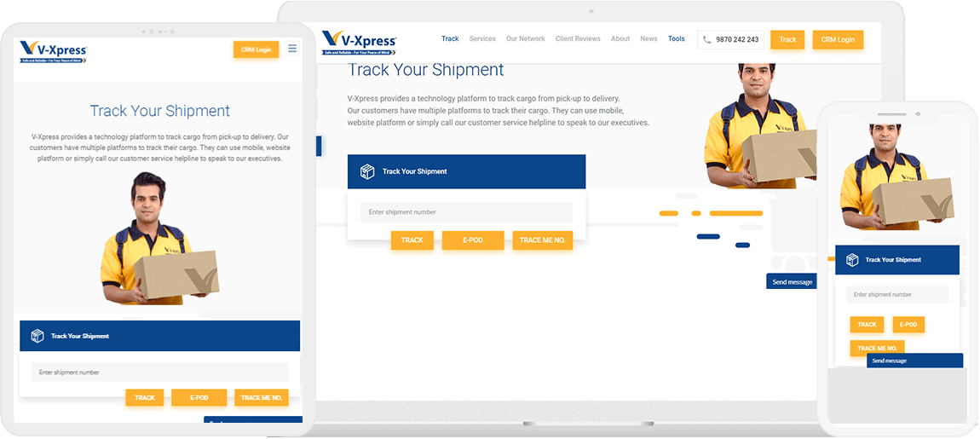Image resolution: width=980 pixels, height=439 pixels.
Task: Click CRM Login button on tablet view
Action: (257, 49)
